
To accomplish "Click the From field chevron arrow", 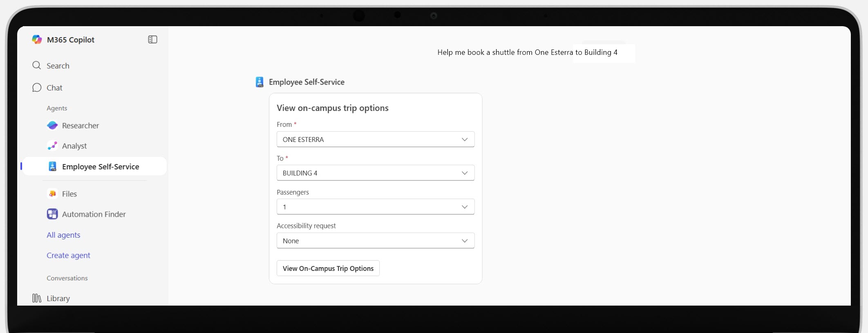I will coord(465,139).
